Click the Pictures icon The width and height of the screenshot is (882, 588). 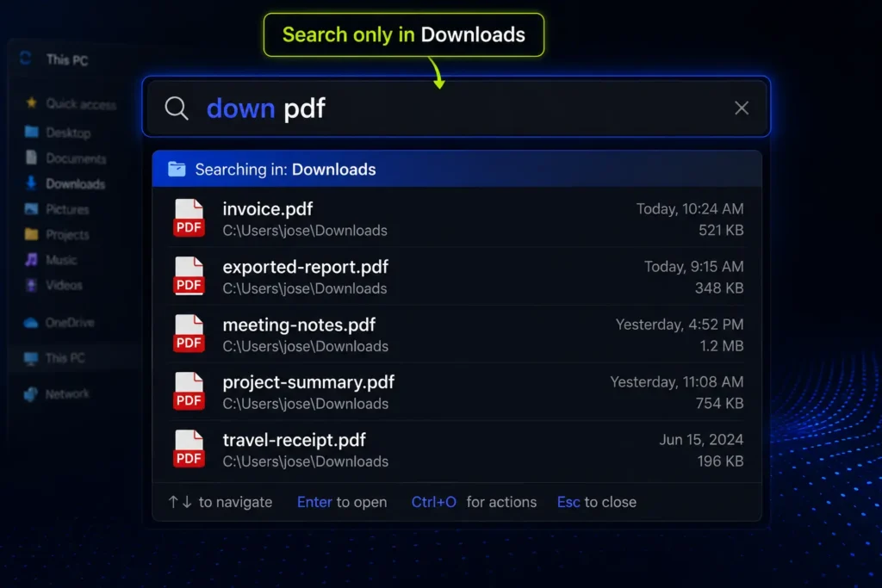click(32, 209)
